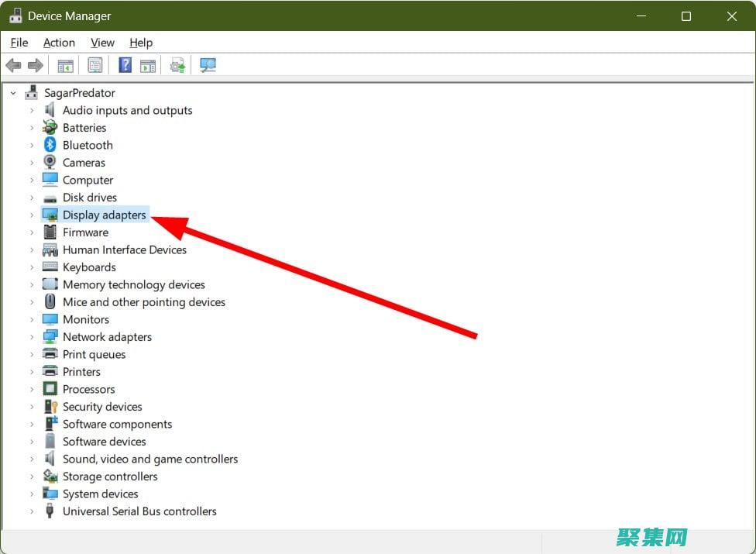756x554 pixels.
Task: Expand Universal Serial Bus controllers
Action: tap(32, 511)
